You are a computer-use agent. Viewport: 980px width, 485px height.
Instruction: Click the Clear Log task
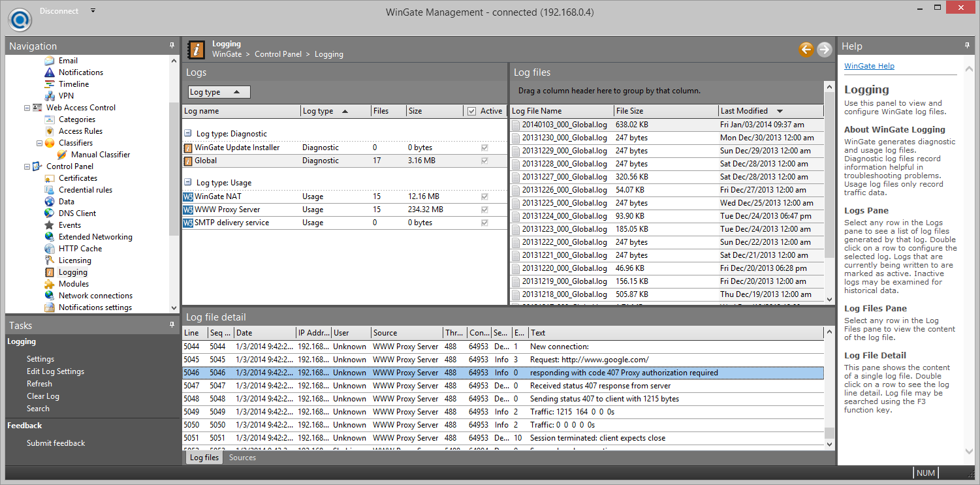43,396
